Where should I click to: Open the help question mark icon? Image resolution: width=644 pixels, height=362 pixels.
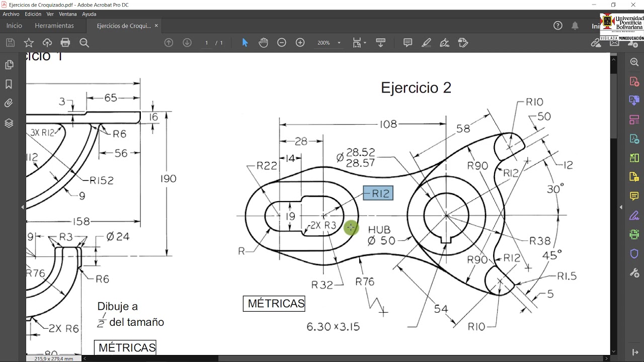click(x=558, y=26)
